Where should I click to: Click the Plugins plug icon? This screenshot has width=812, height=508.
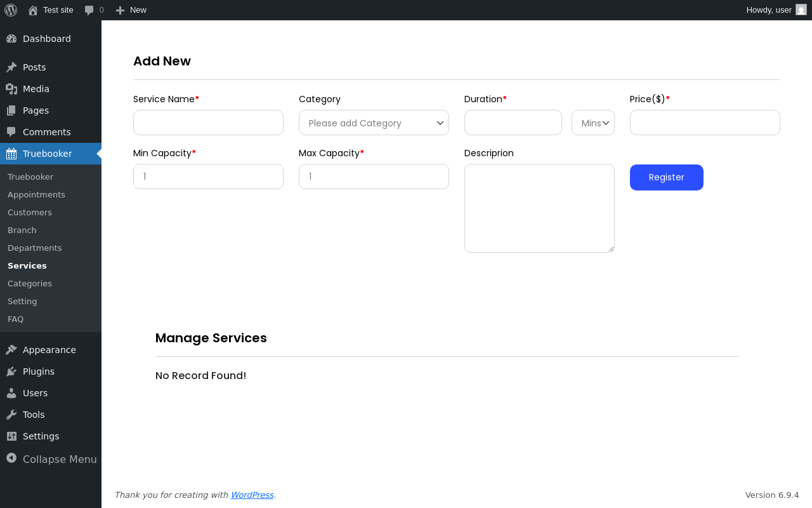11,371
